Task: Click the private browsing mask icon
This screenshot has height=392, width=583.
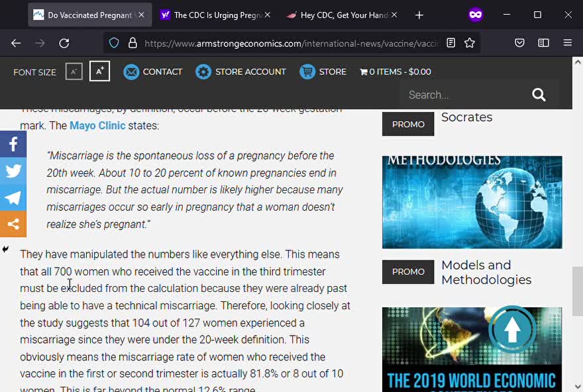Action: click(475, 15)
